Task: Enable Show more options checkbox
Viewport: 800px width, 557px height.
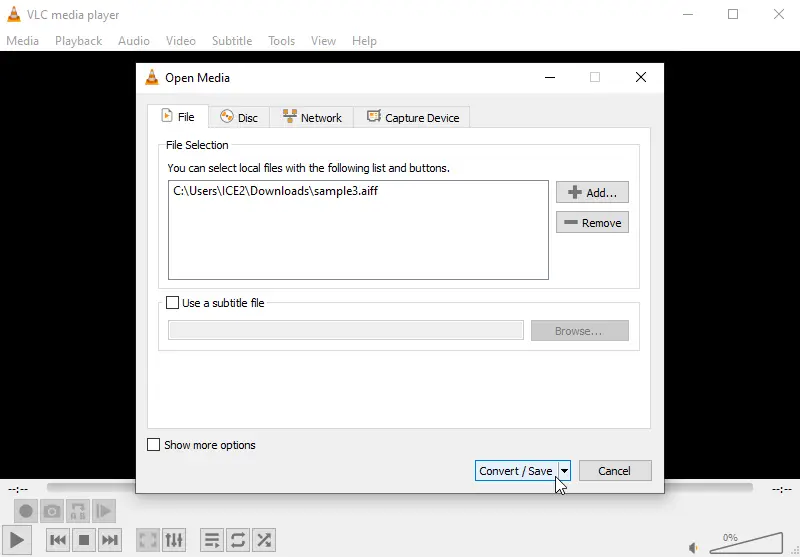Action: click(153, 445)
